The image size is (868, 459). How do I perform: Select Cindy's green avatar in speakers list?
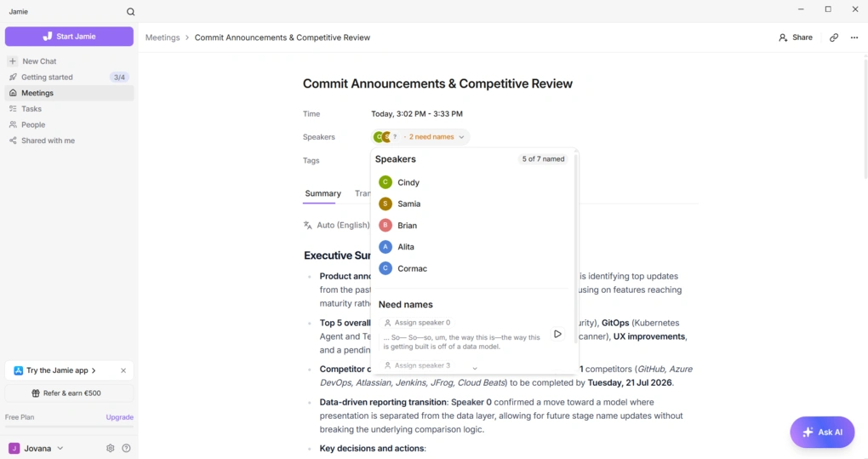pos(385,182)
